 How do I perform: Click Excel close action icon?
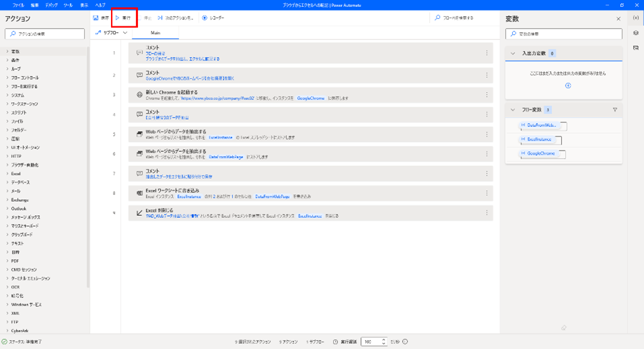pos(139,212)
